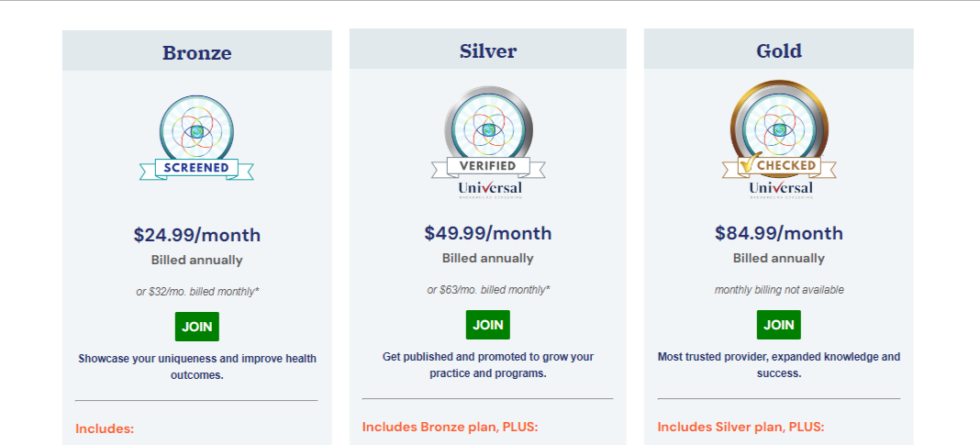Click the Bronze Screened badge icon

click(x=197, y=138)
